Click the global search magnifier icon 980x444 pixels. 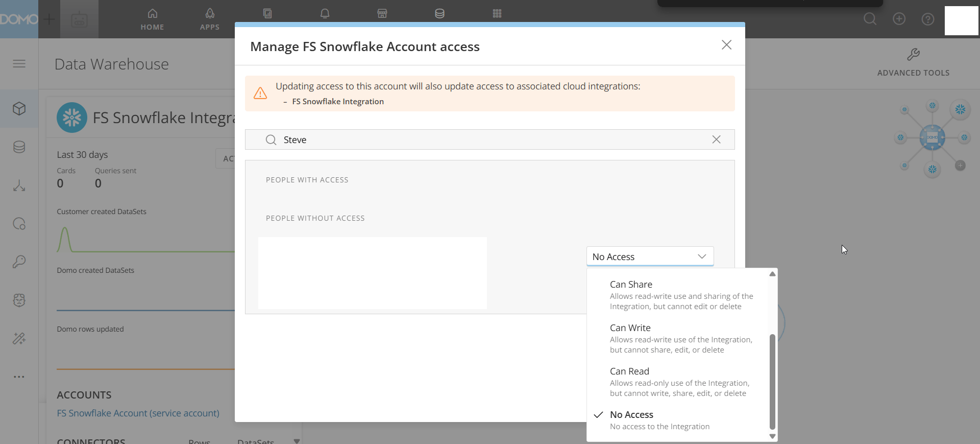pos(870,19)
